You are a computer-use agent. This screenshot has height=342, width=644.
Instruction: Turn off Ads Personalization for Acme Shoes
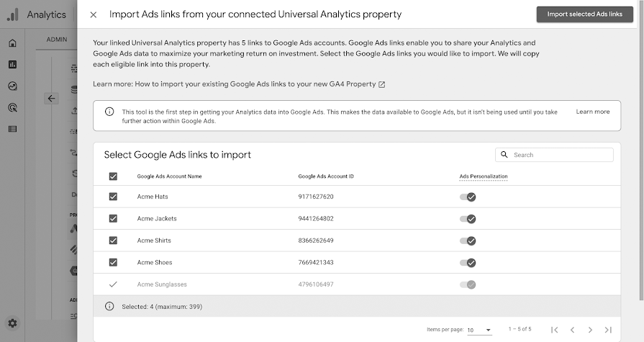(x=468, y=263)
